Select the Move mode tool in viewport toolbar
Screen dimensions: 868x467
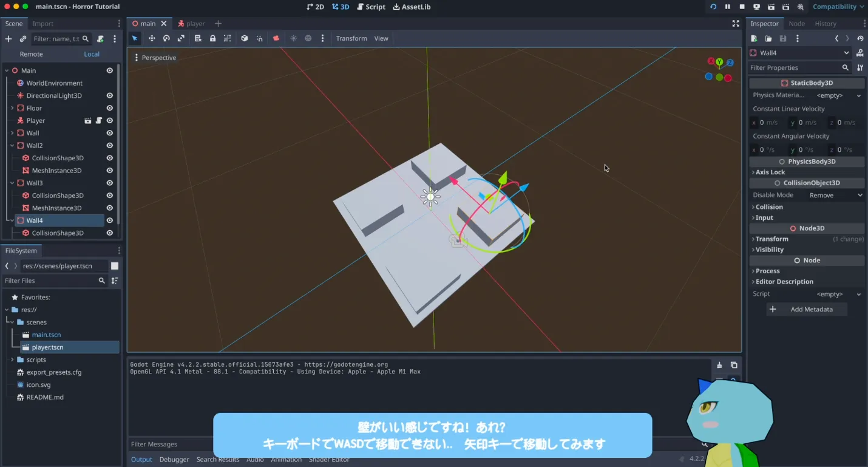152,38
